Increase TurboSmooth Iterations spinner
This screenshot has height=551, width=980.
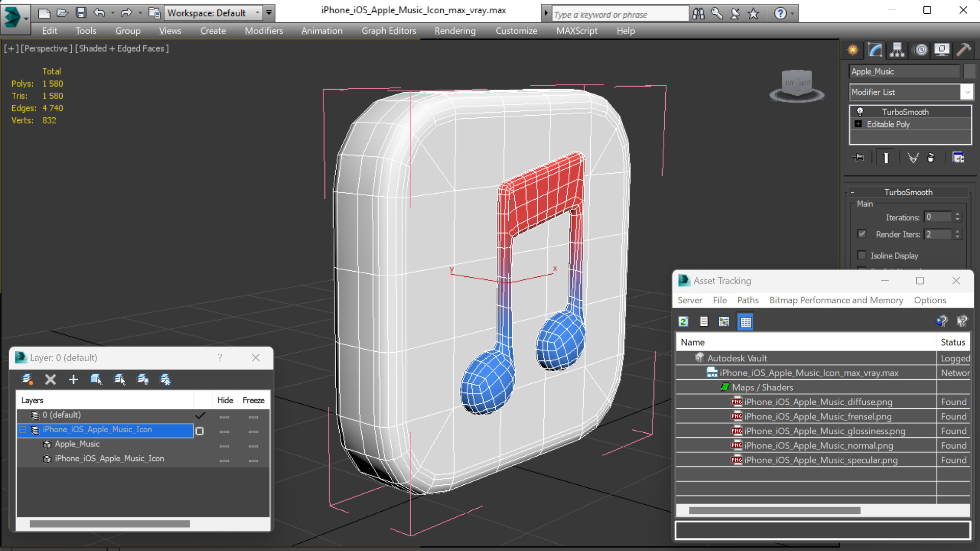point(958,215)
